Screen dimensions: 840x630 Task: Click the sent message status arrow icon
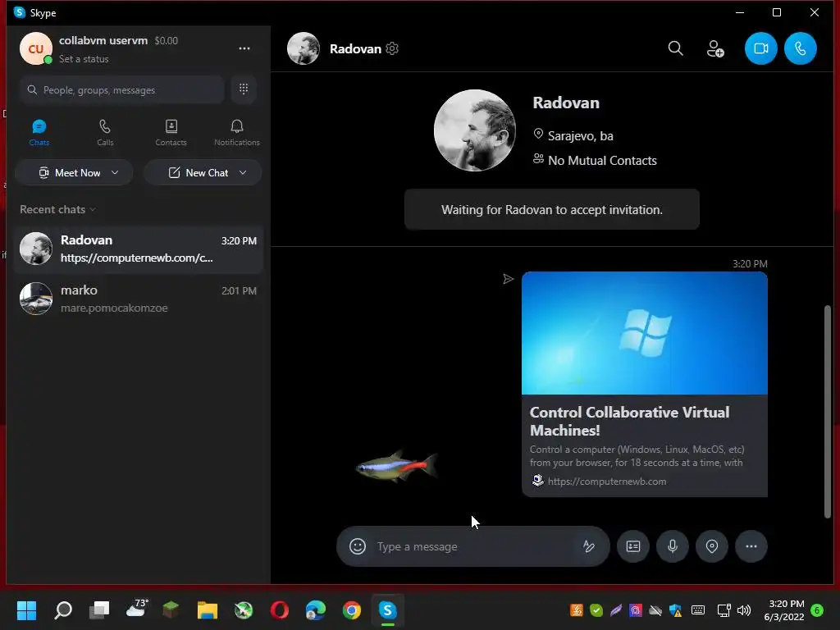(508, 279)
